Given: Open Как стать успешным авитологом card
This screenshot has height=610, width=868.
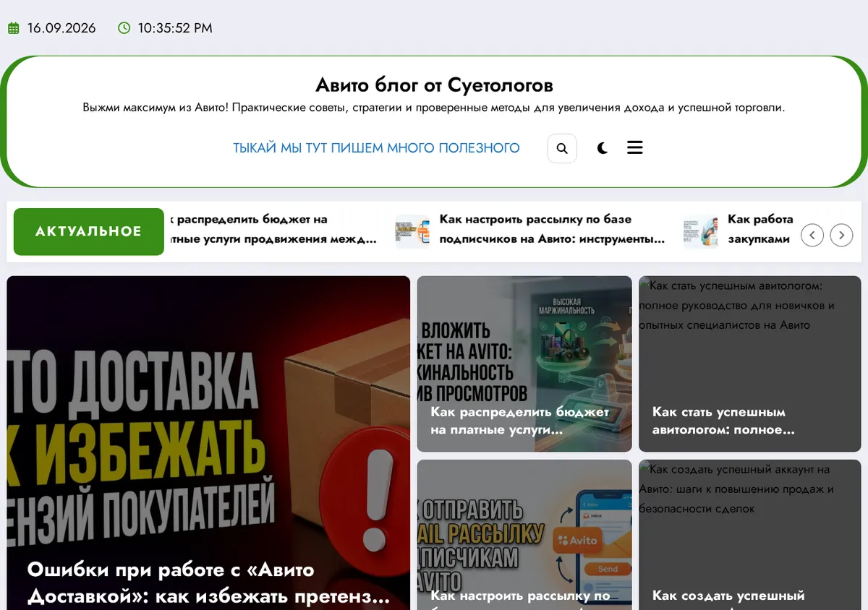Looking at the screenshot, I should pos(750,364).
